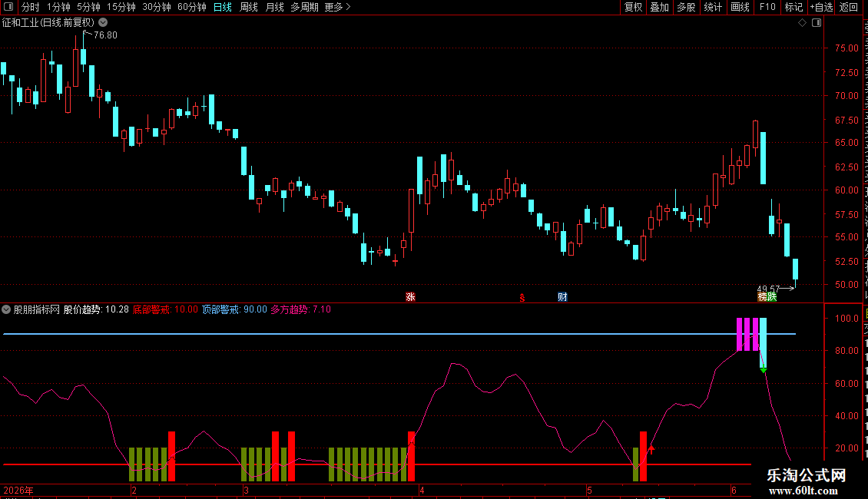
Task: Expand the 股朋指标网 indicator dropdown
Action: coord(6,310)
